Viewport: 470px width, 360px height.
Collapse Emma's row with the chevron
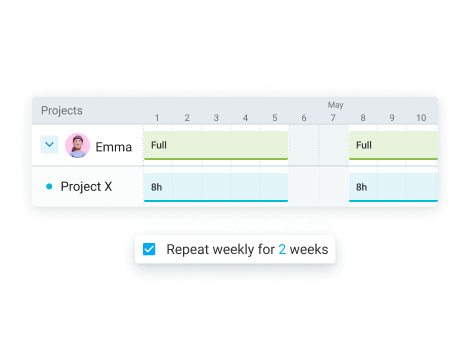tap(49, 145)
